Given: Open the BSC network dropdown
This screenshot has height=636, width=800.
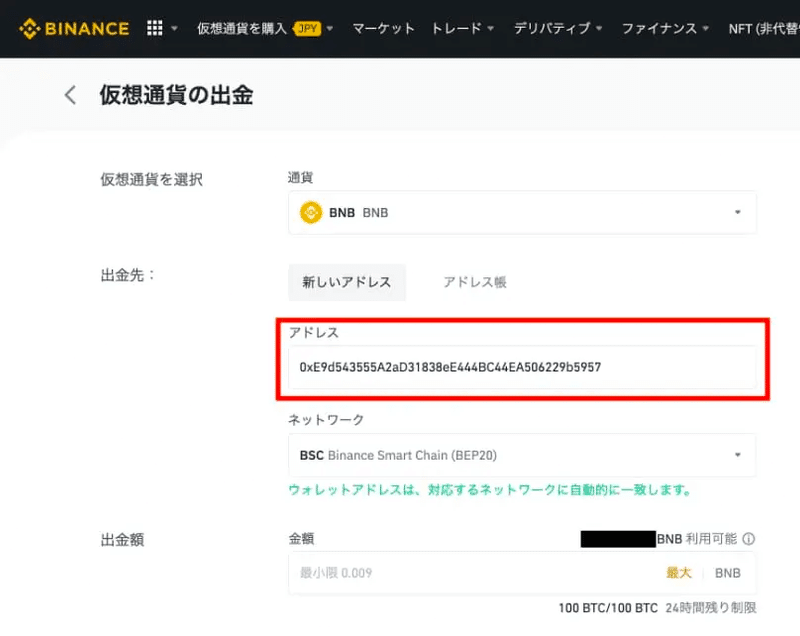Looking at the screenshot, I should pyautogui.click(x=522, y=455).
